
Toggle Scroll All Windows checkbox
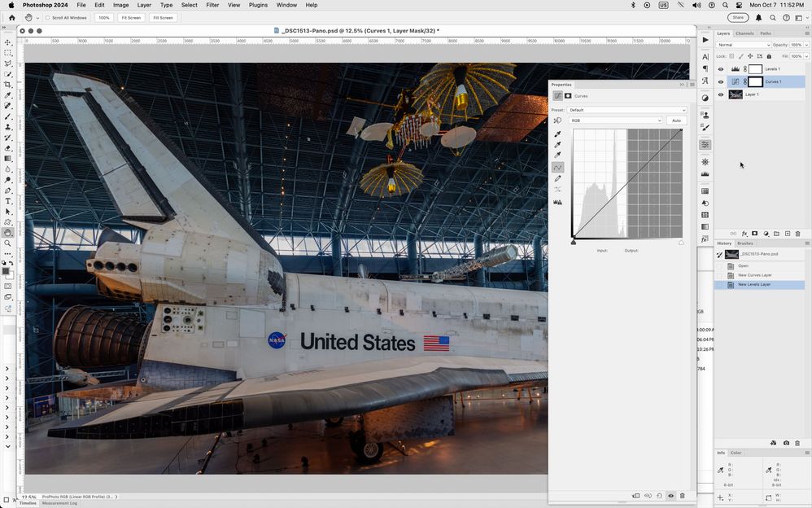coord(48,18)
